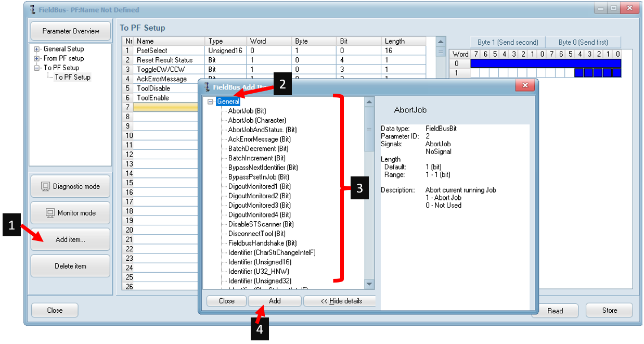Click Byte 0 (Send first) header

pyautogui.click(x=583, y=42)
